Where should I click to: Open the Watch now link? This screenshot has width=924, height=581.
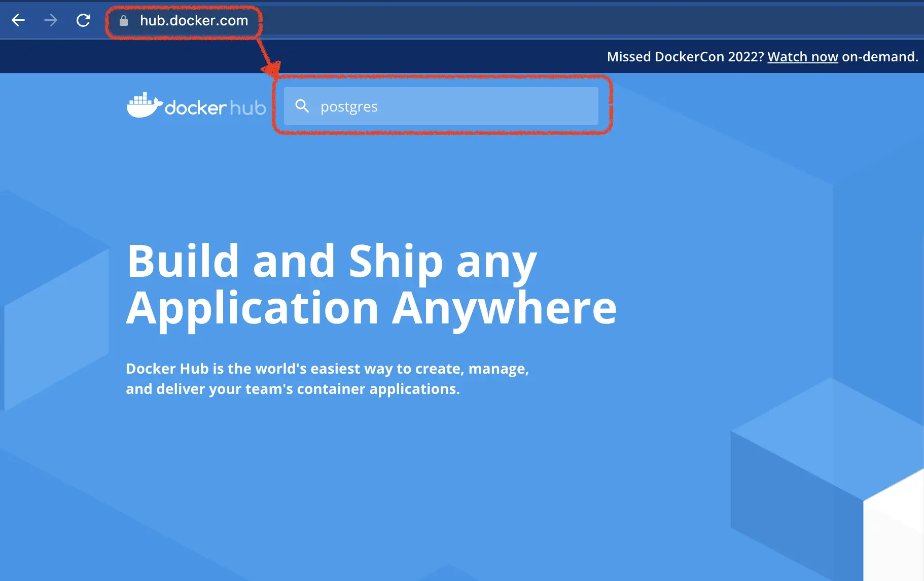click(x=803, y=57)
